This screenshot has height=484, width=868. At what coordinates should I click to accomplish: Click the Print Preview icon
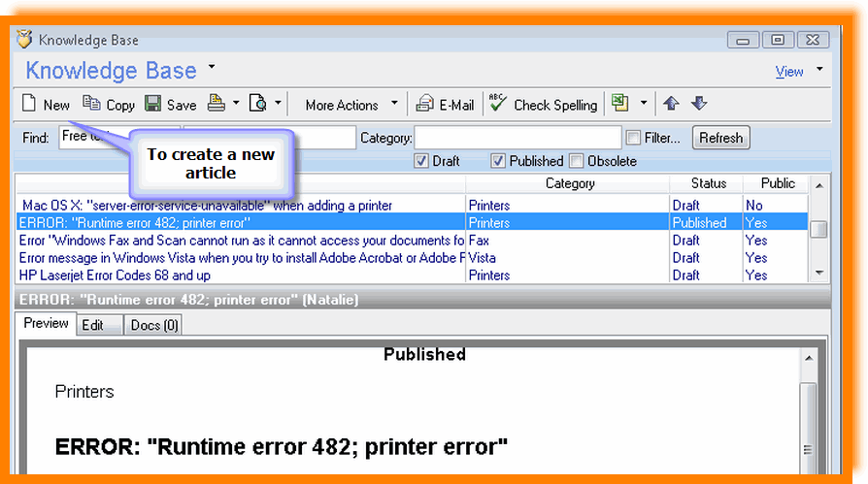coord(258,104)
